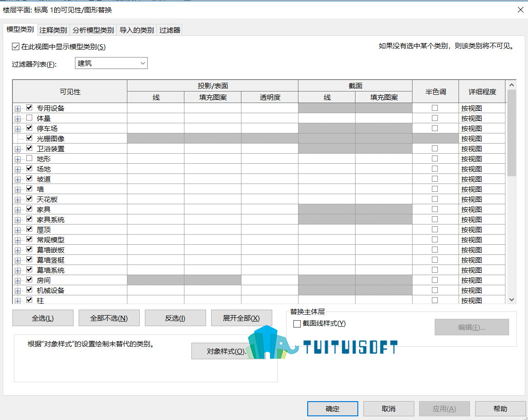Image resolution: width=528 pixels, height=420 pixels.
Task: Click the 可见性 column header
Action: tap(70, 92)
